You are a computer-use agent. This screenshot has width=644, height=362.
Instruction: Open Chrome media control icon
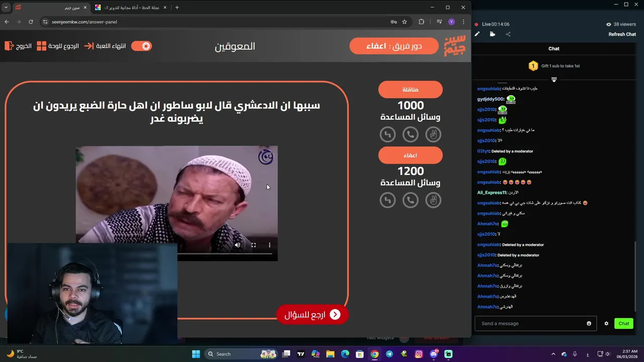(439, 22)
